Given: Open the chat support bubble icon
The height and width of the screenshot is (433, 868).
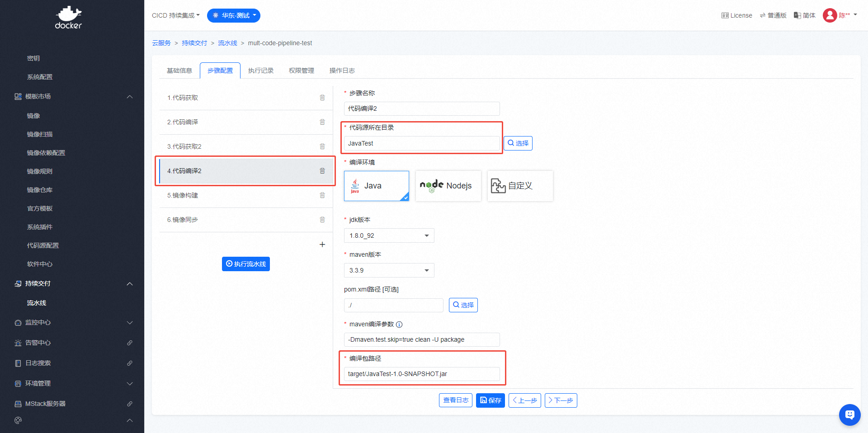Looking at the screenshot, I should 849,414.
